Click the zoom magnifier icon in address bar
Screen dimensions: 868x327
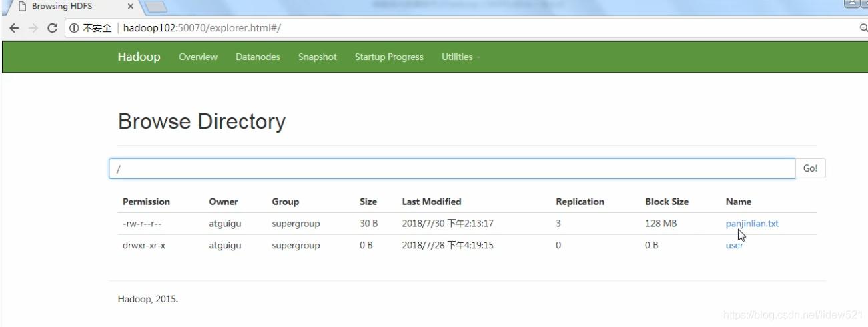[x=863, y=28]
